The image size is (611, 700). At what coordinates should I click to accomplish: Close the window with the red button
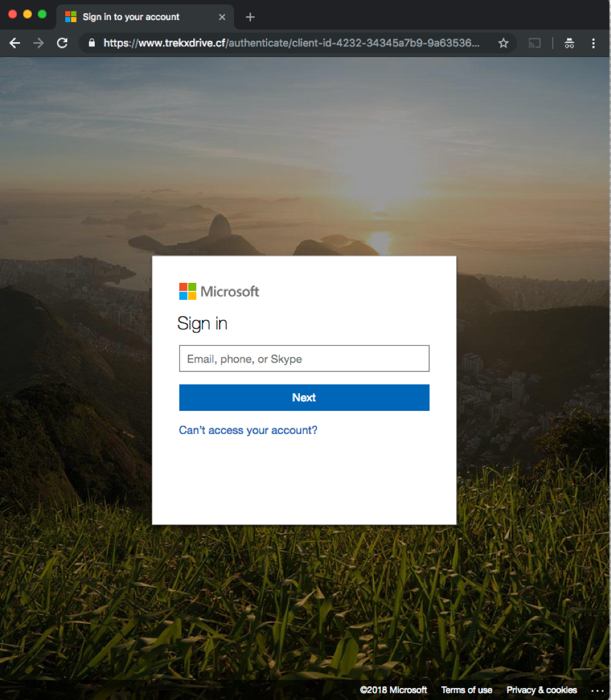pos(13,14)
